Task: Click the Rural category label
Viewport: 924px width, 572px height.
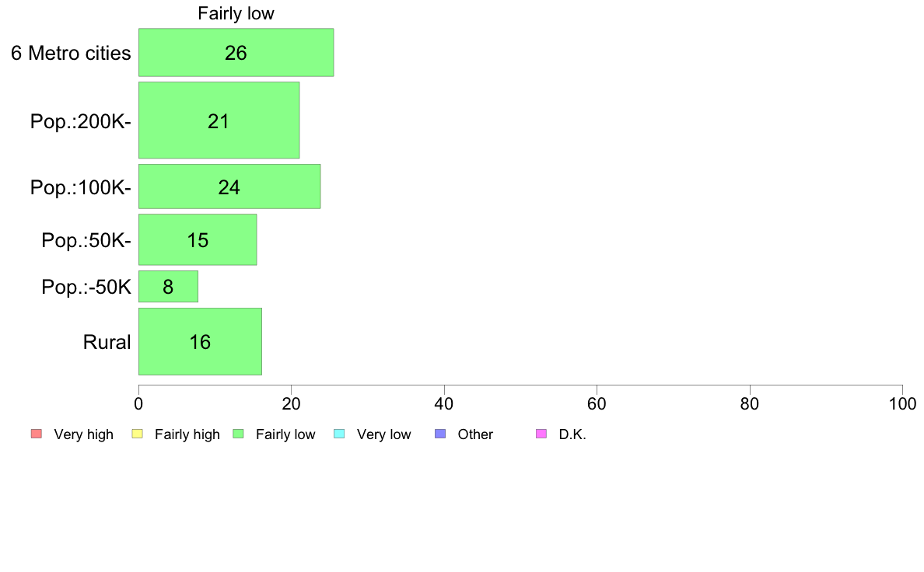Action: pyautogui.click(x=107, y=342)
